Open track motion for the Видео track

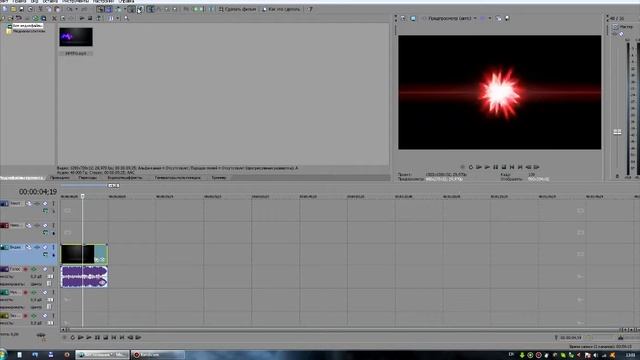pyautogui.click(x=28, y=247)
